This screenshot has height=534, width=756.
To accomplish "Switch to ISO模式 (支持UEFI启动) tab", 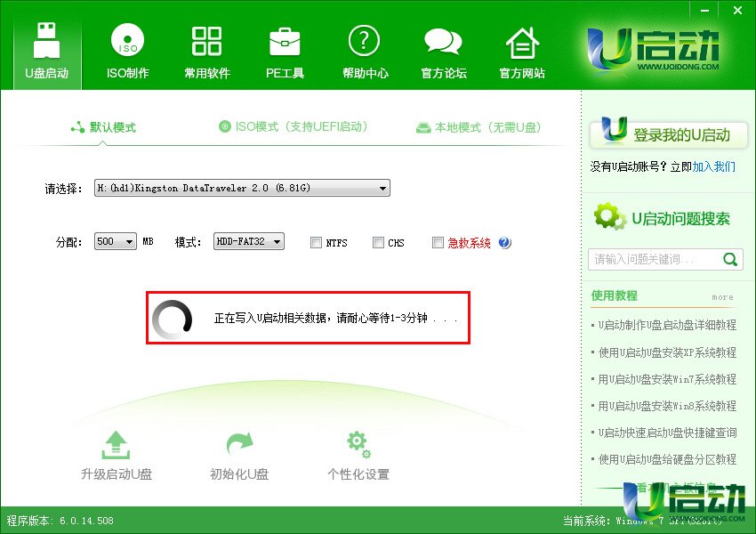I will click(294, 127).
